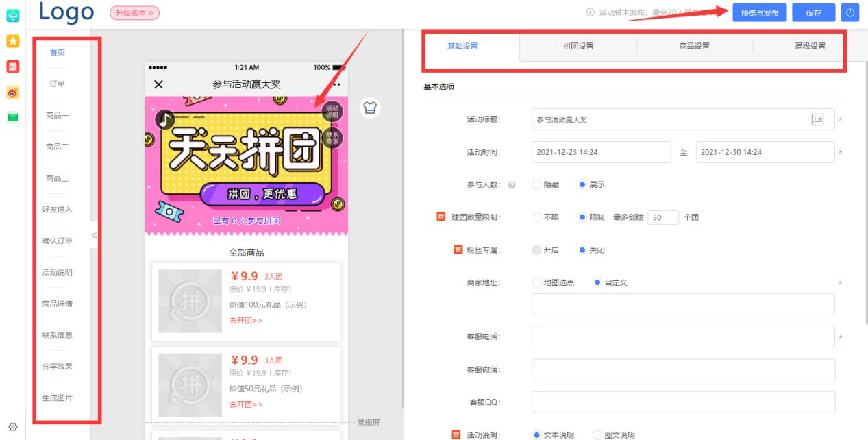Switch to the 基础设置 tab
868x440 pixels.
[x=462, y=47]
